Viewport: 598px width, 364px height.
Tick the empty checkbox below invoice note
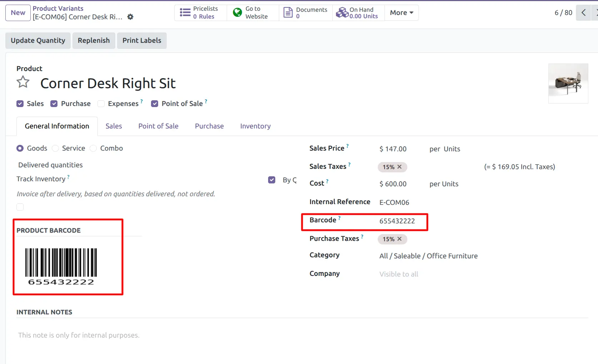point(20,207)
